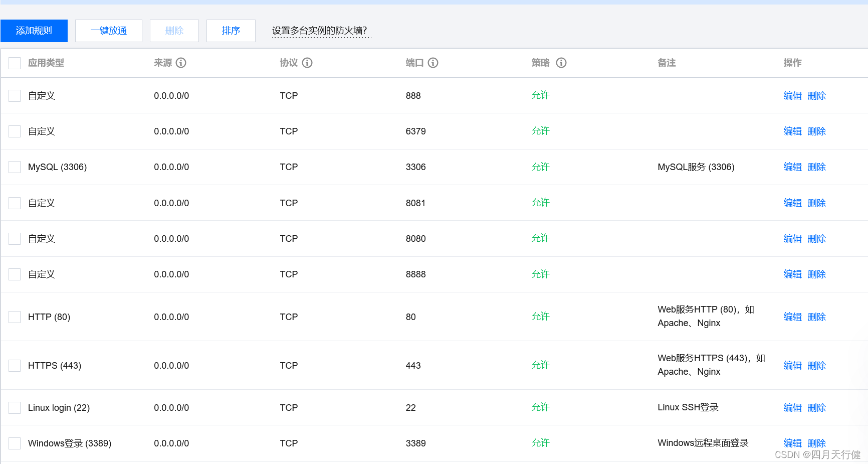Toggle the select-all checkbox in header
The height and width of the screenshot is (464, 868).
point(15,63)
